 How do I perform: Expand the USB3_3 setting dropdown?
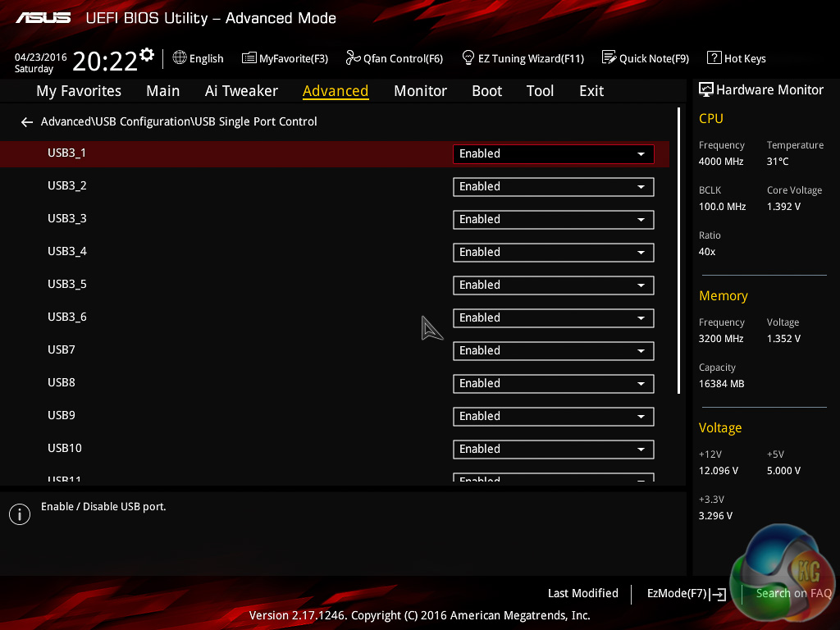tap(554, 220)
